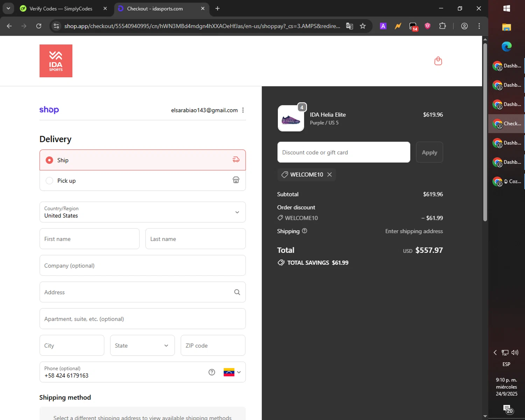
Task: Open the phone number help icon
Action: (x=212, y=372)
